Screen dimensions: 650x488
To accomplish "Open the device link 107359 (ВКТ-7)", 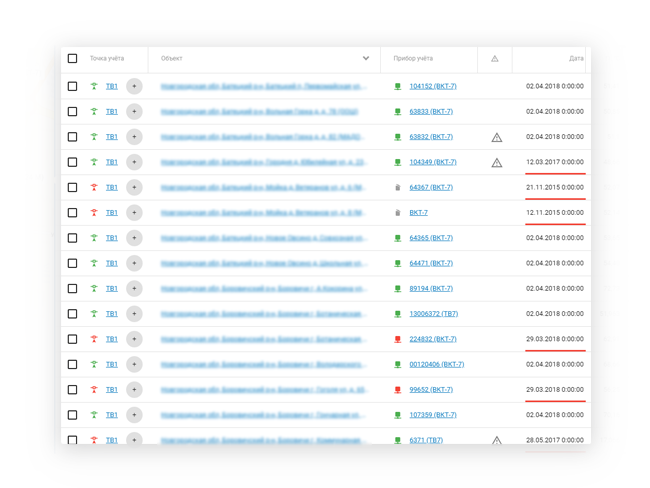I will click(x=433, y=415).
